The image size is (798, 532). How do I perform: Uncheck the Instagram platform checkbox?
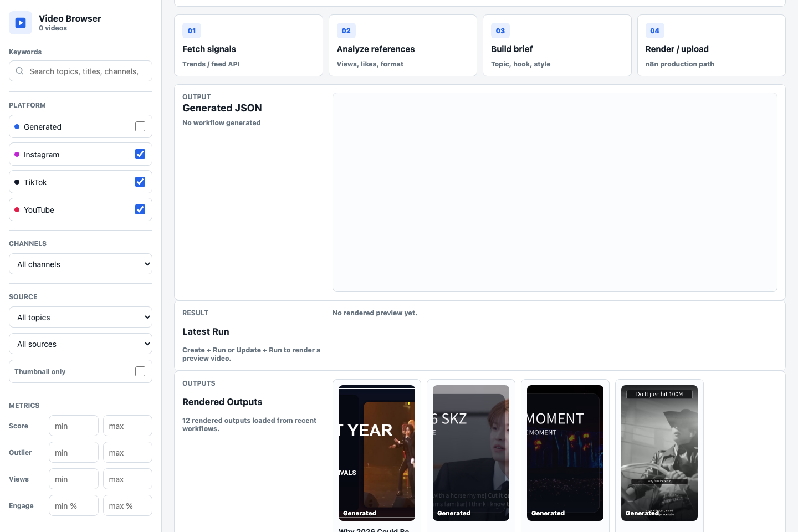tap(140, 154)
